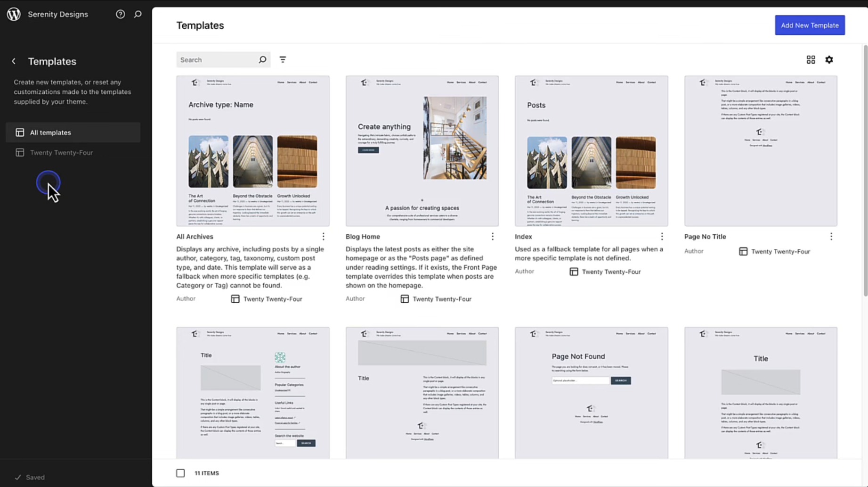Image resolution: width=868 pixels, height=487 pixels.
Task: Click the Twenty Twenty-Four layout icon in sidebar
Action: pyautogui.click(x=20, y=152)
